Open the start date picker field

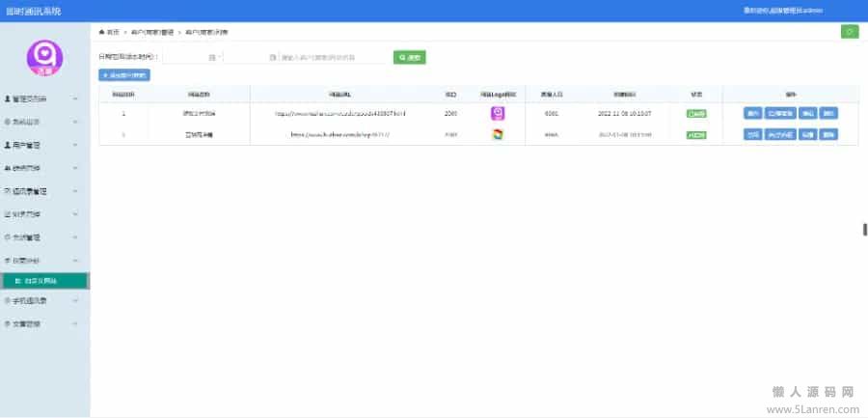click(190, 57)
